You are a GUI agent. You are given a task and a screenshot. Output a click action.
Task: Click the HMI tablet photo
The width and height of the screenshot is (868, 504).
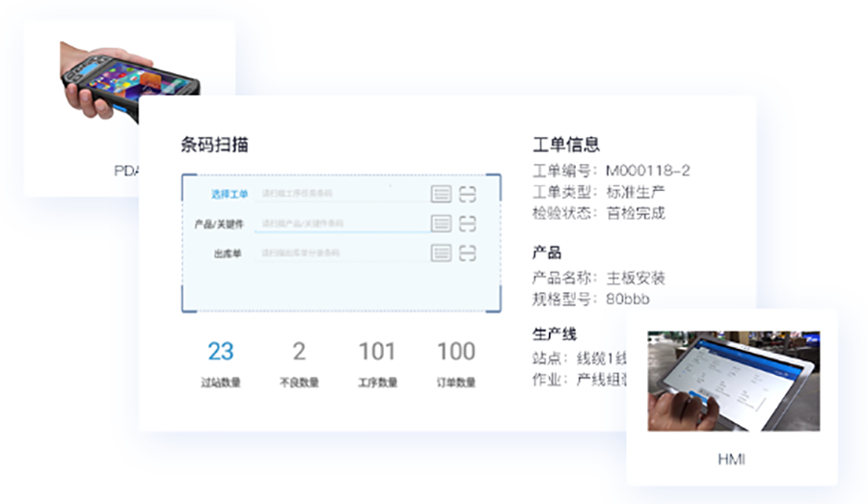[734, 382]
